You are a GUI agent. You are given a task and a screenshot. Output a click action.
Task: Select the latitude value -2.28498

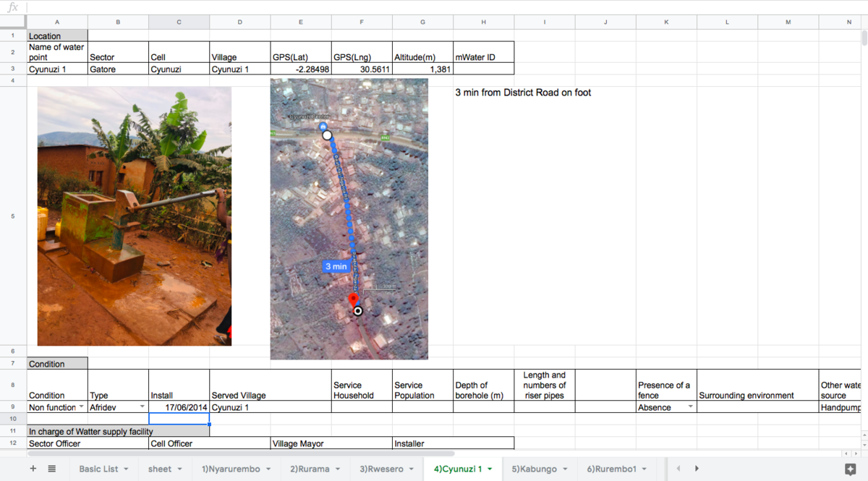301,69
